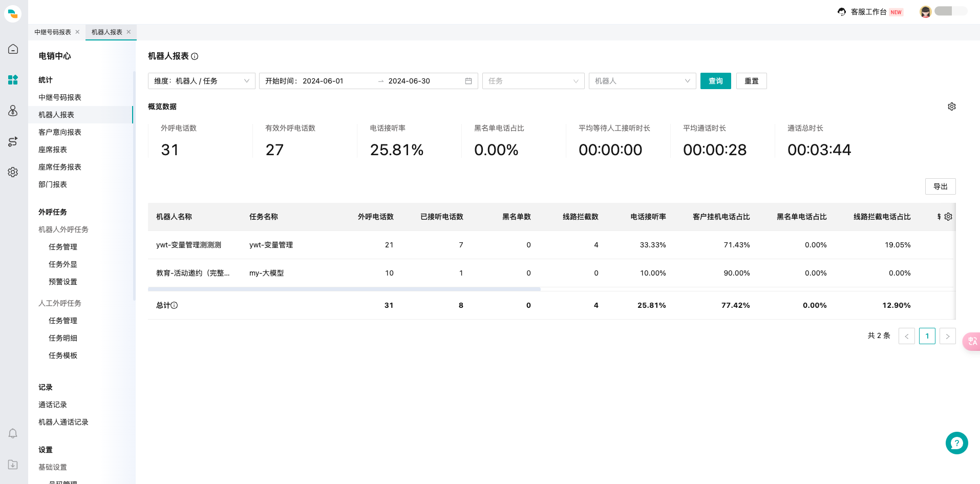Click the 重置 reset button
Screen dimensions: 980x484
click(752, 81)
